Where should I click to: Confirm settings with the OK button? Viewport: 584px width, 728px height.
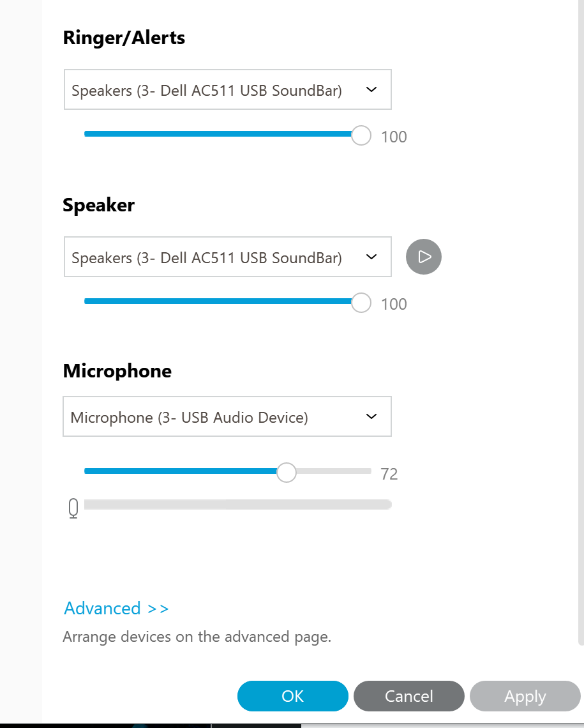pos(293,696)
